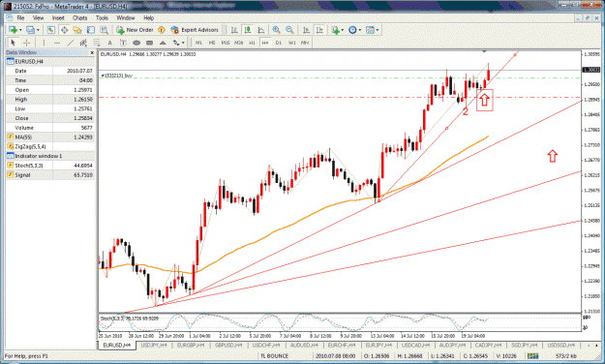
Task: Launch MetaEditor via yellow diamond icon
Action: pos(162,30)
